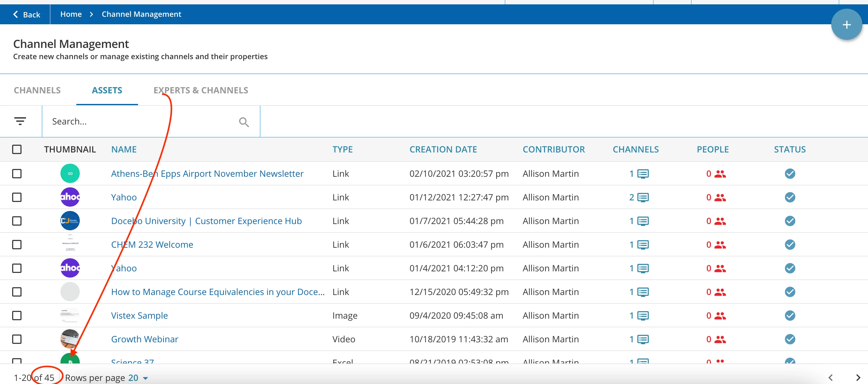Go to previous page arrow
The image size is (868, 384).
tap(831, 377)
